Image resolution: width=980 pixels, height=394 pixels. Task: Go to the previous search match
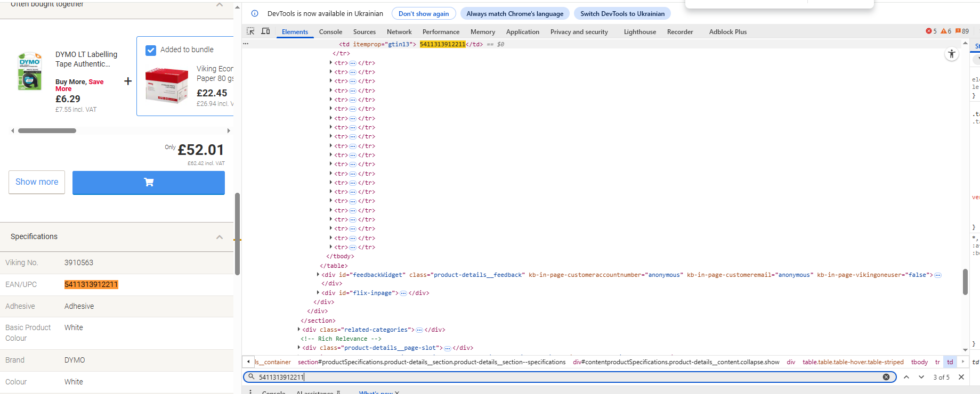coord(906,377)
